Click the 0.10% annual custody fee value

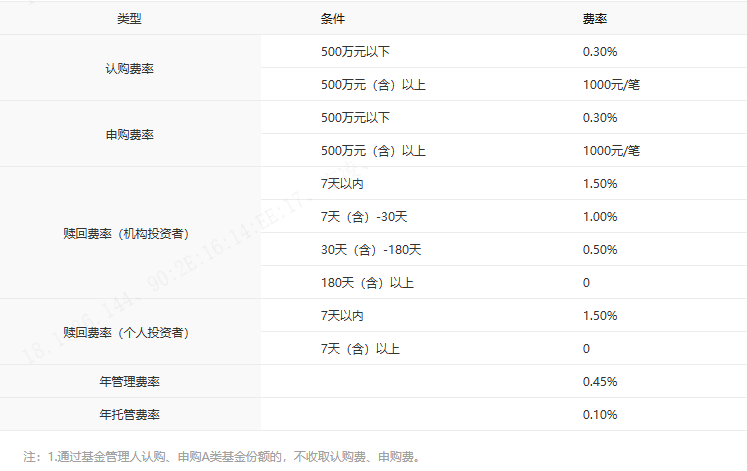pos(599,415)
